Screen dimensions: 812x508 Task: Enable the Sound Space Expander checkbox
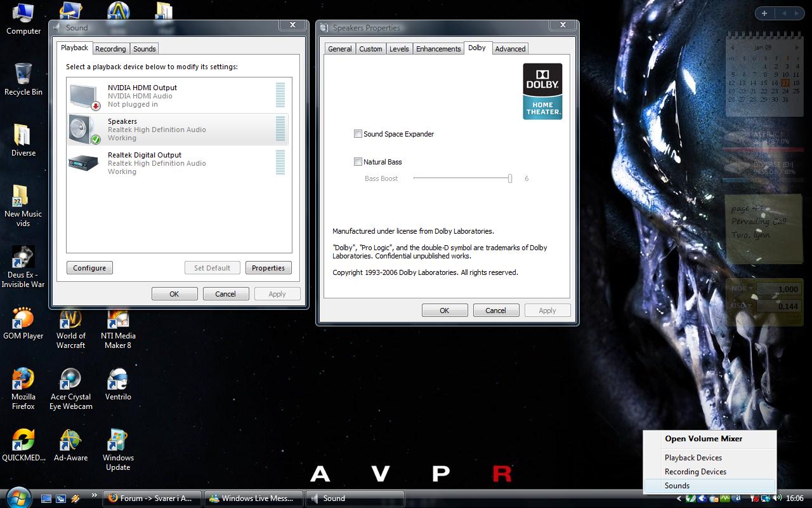click(x=358, y=134)
